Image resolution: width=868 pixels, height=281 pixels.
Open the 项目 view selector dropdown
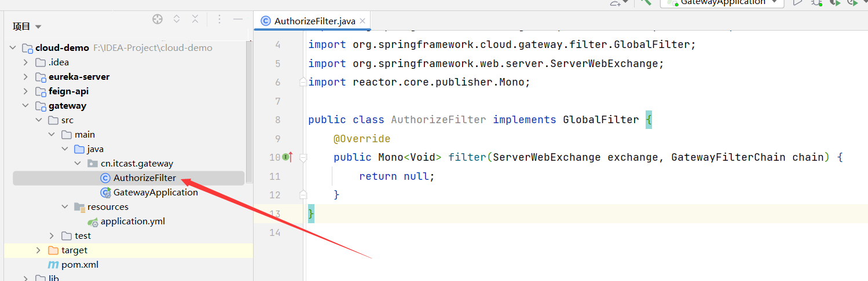tap(27, 27)
